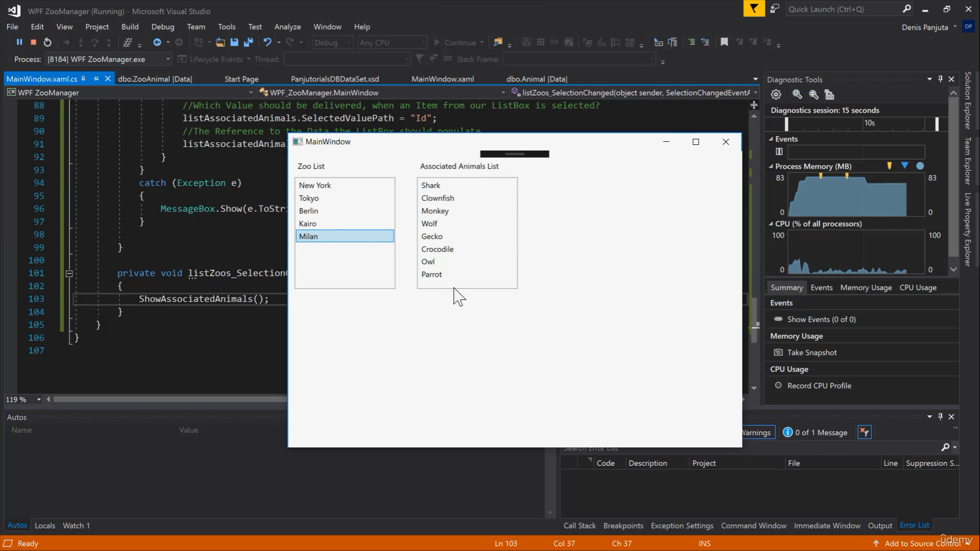Switch to the dbo.ZooAnimal [Data] tab
This screenshot has width=980, height=551.
click(x=155, y=79)
